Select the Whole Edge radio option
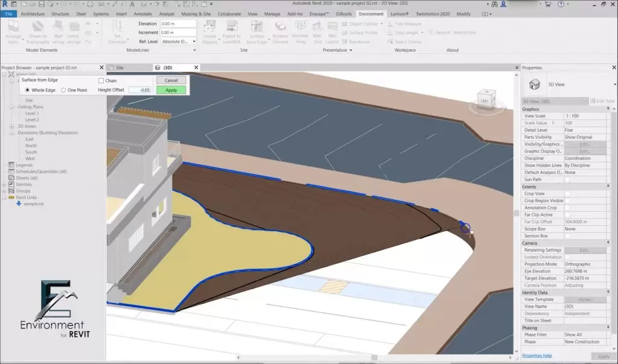This screenshot has width=618, height=364. 28,90
